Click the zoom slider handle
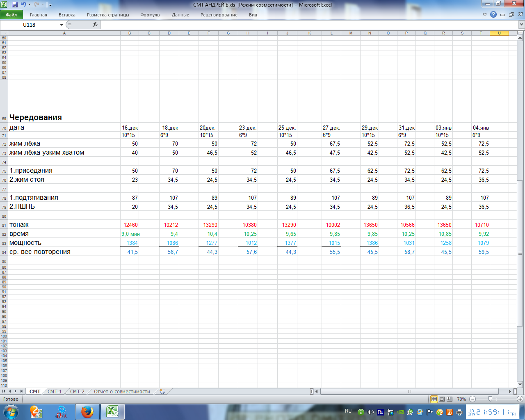 [x=490, y=399]
